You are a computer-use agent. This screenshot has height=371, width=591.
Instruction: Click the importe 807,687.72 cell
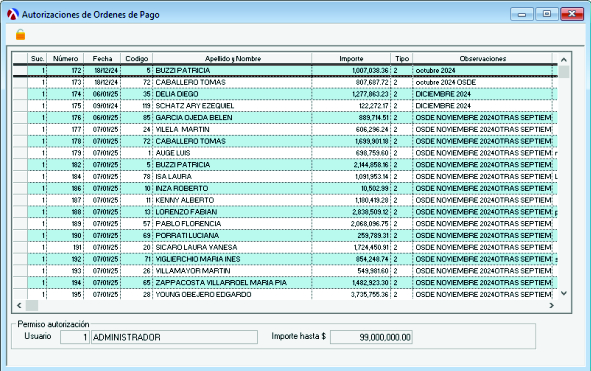click(351, 82)
